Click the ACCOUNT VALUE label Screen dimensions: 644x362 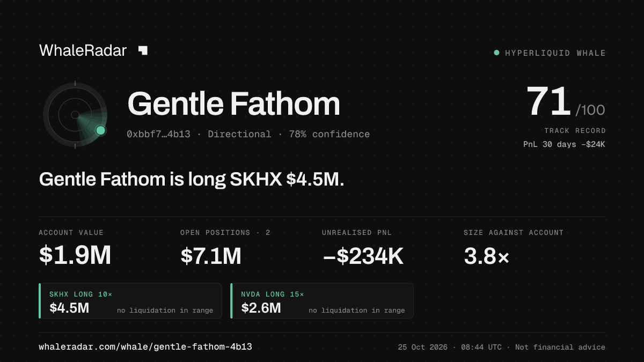[x=71, y=233]
